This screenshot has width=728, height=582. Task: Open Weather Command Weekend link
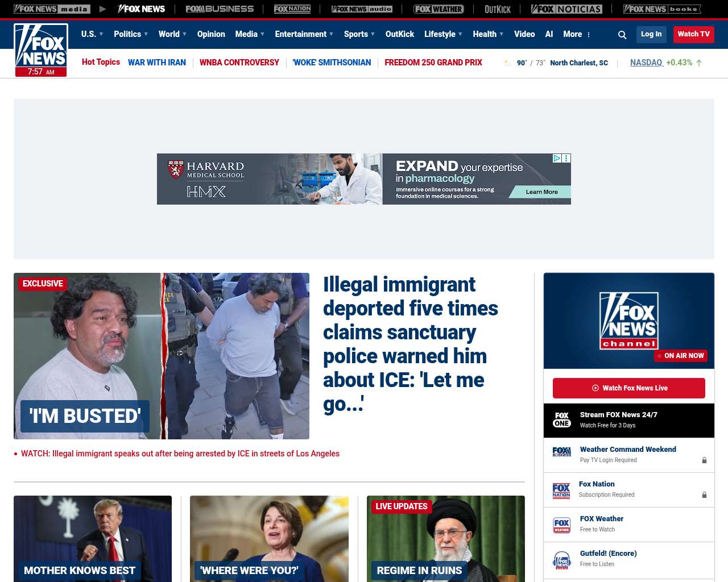pyautogui.click(x=628, y=450)
